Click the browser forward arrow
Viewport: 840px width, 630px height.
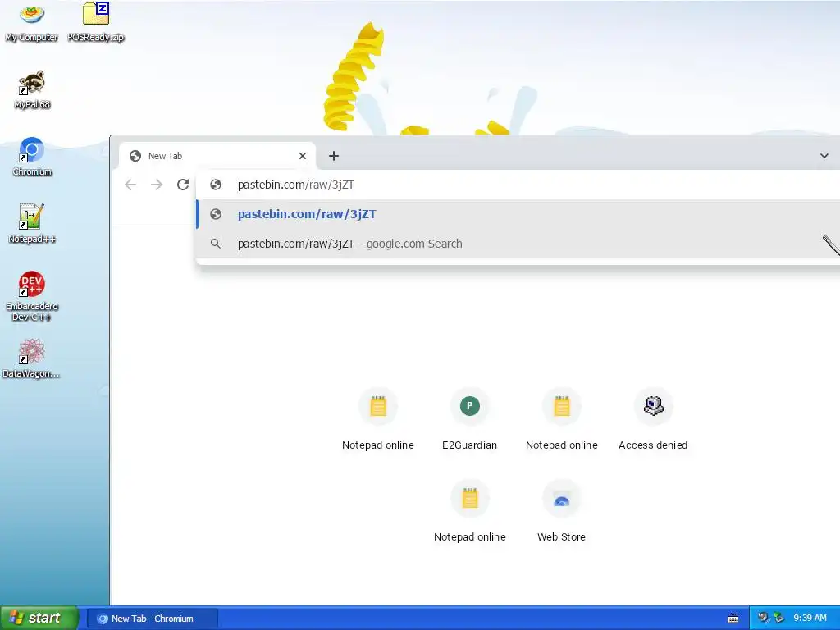pyautogui.click(x=157, y=185)
